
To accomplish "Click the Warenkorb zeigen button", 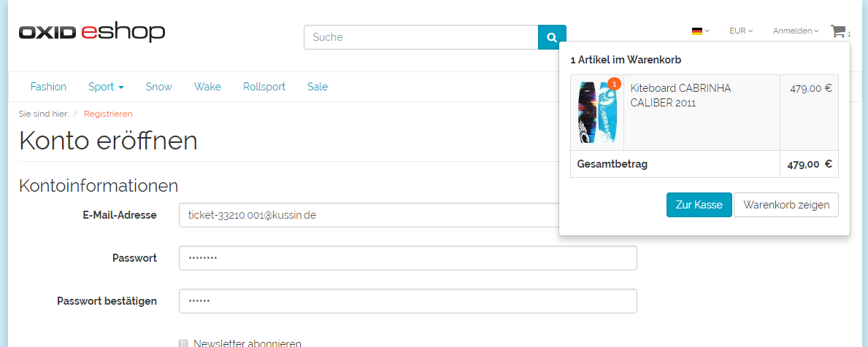I will pyautogui.click(x=786, y=205).
